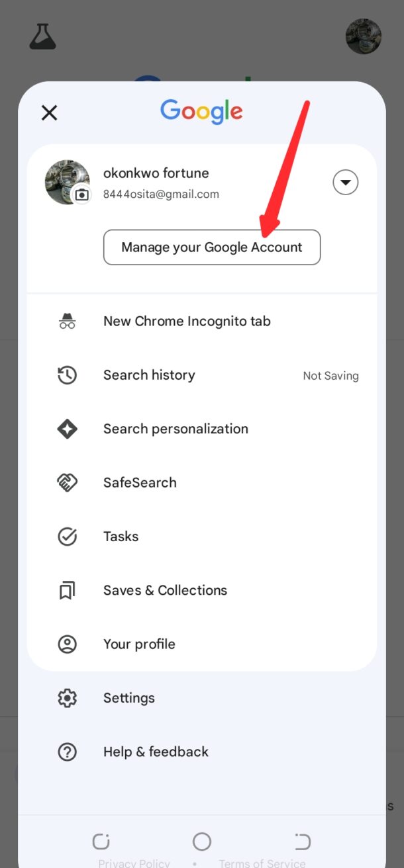The image size is (404, 868).
Task: Dismiss the menu with the X
Action: point(49,112)
